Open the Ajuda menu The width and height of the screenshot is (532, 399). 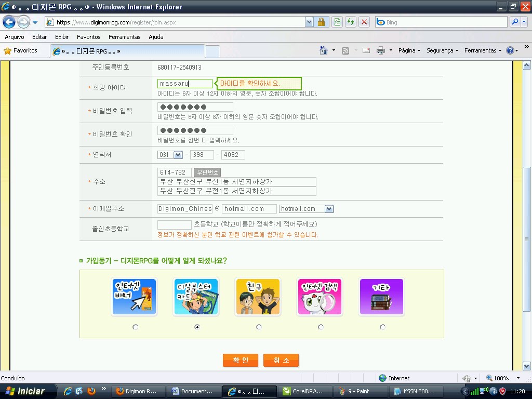coord(156,37)
